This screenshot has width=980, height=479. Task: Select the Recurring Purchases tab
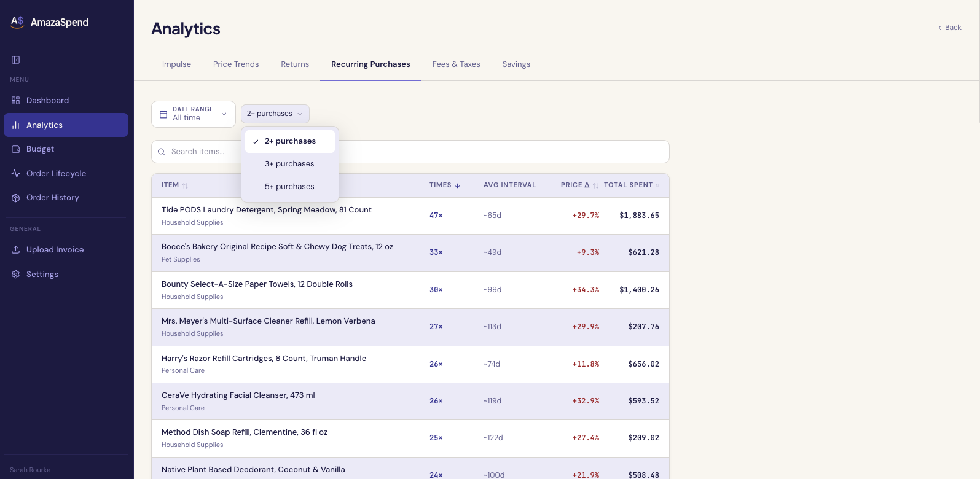[x=370, y=64]
